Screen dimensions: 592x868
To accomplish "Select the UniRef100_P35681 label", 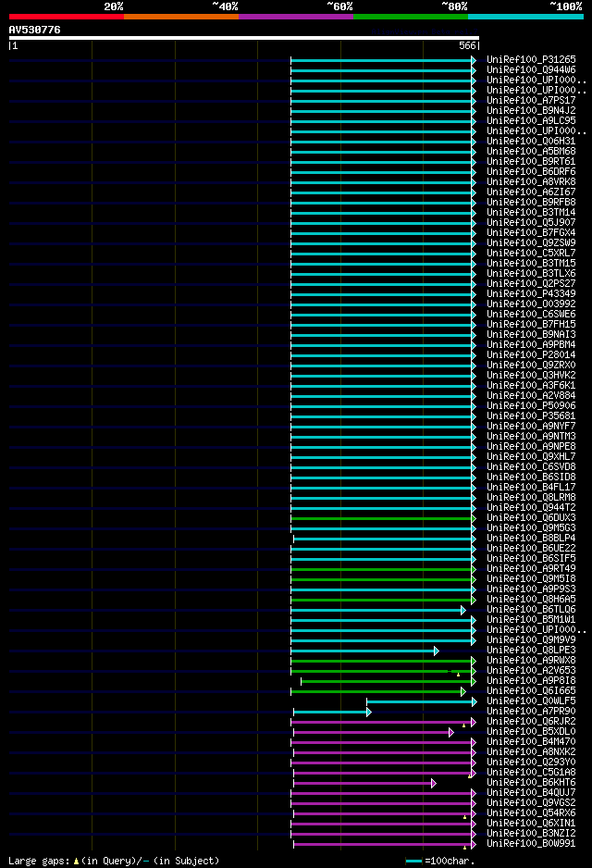I will 531,415.
